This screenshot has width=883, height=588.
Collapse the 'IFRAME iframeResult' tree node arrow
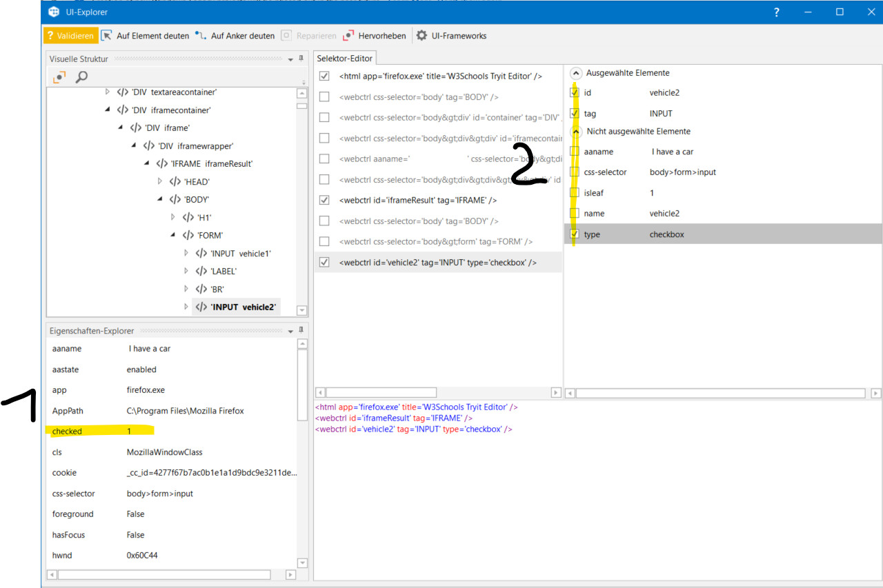pyautogui.click(x=147, y=163)
